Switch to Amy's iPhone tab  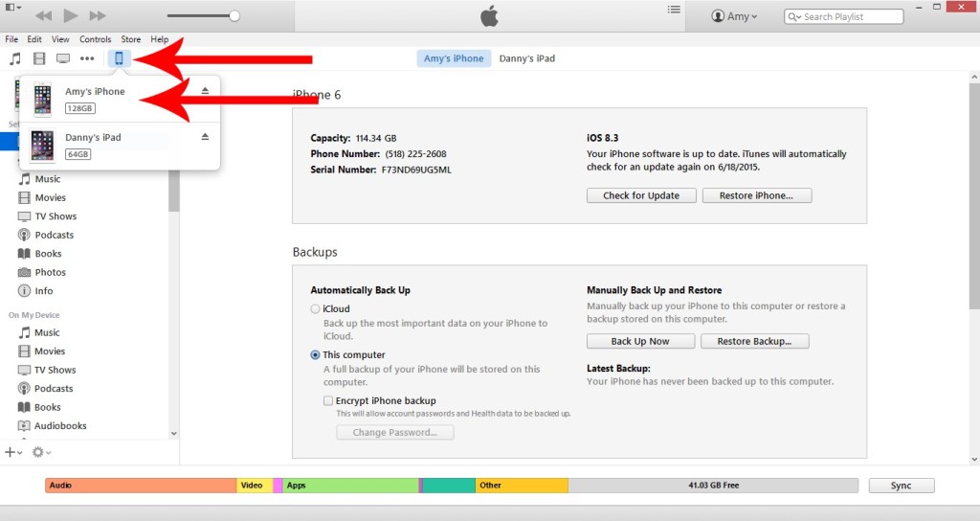point(454,58)
